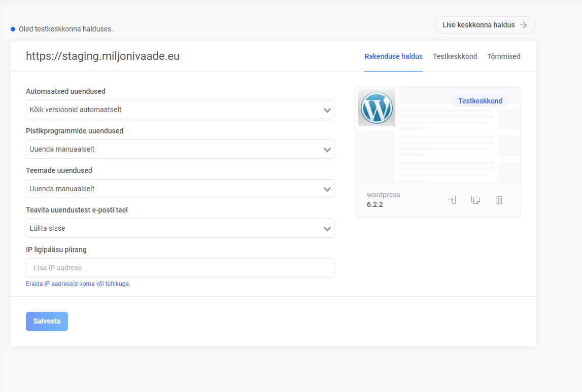The width and height of the screenshot is (582, 392).
Task: Click the wordpress 6.2.2 version label
Action: (x=384, y=200)
